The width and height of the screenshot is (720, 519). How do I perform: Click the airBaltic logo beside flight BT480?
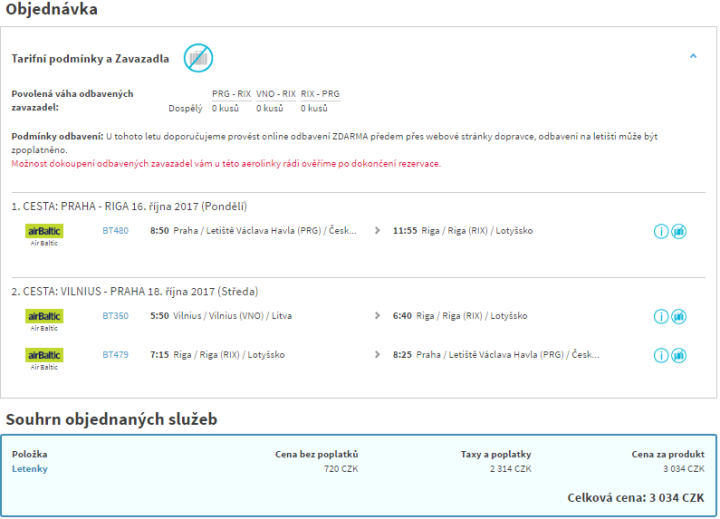tap(44, 231)
